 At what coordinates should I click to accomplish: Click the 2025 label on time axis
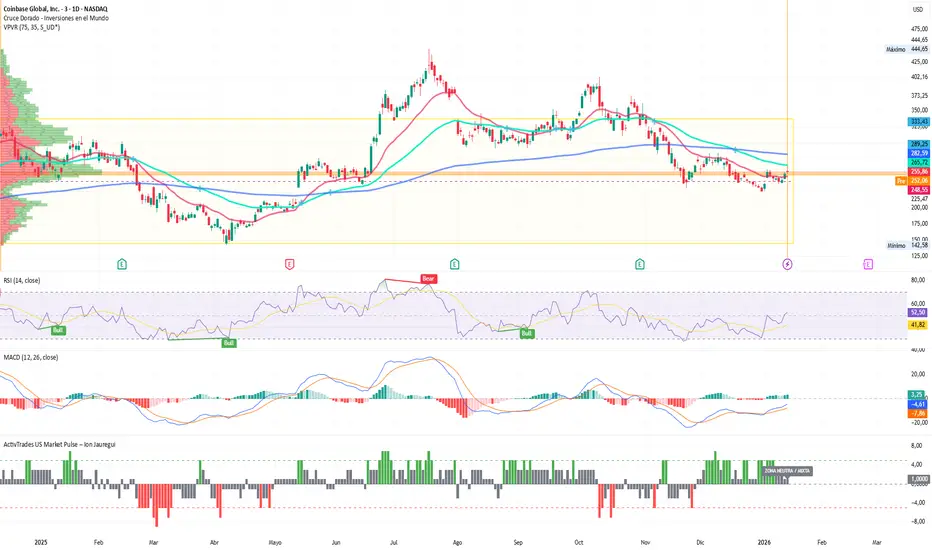(x=41, y=542)
